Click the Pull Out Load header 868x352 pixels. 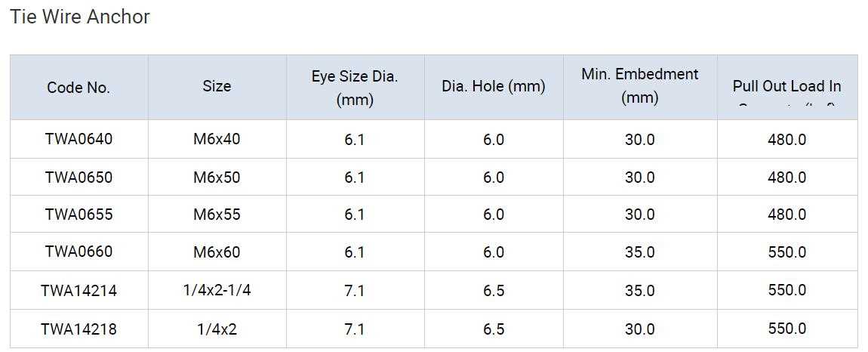(786, 87)
